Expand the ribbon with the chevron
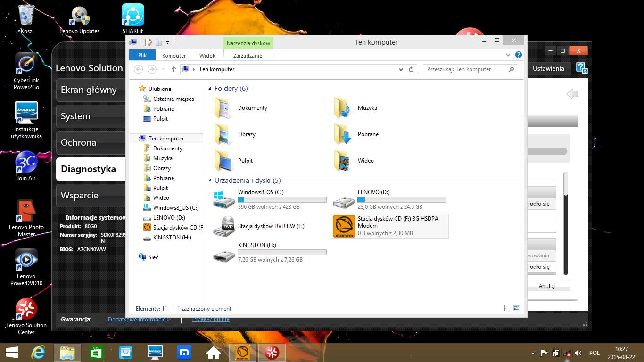The height and width of the screenshot is (362, 644). pos(508,55)
